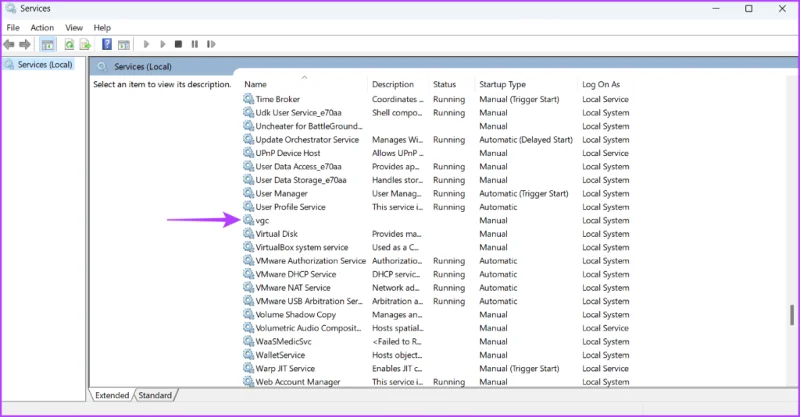The height and width of the screenshot is (417, 800).
Task: Click gear icon beside Warp JIT Service
Action: 248,368
